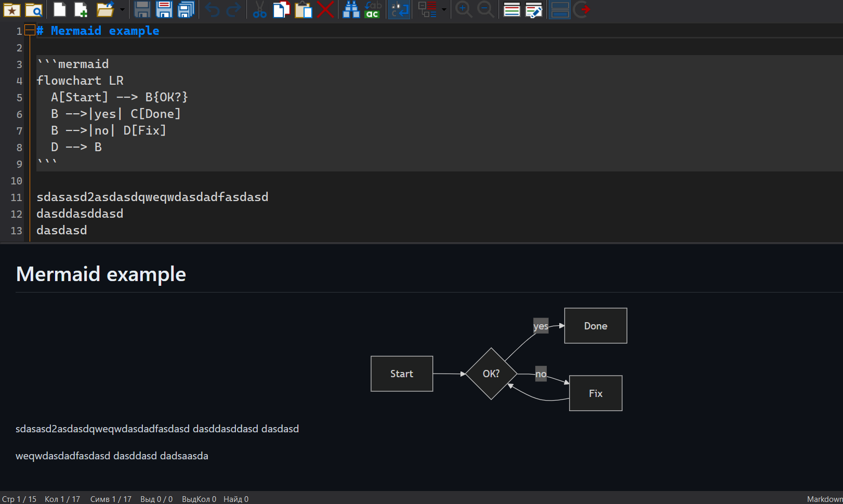The image size is (843, 504).
Task: Paste from the clipboard
Action: point(304,10)
